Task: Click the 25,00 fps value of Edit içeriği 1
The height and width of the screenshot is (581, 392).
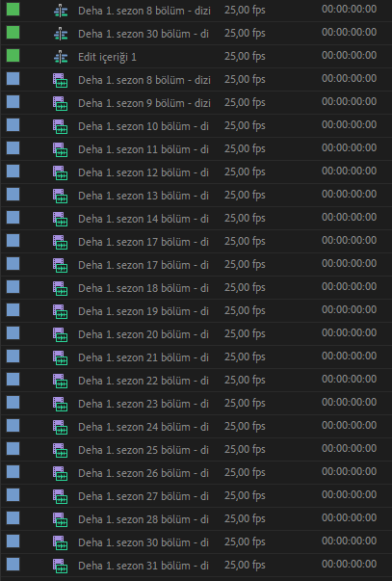Action: pos(245,56)
